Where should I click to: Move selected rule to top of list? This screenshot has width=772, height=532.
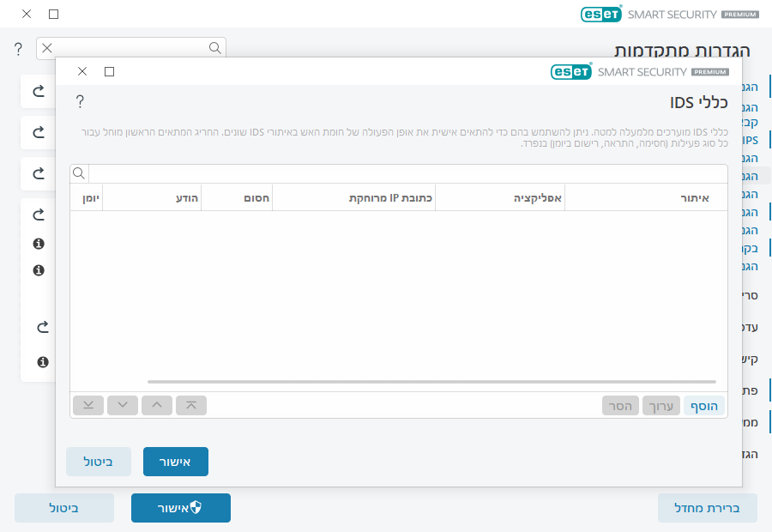[x=190, y=405]
